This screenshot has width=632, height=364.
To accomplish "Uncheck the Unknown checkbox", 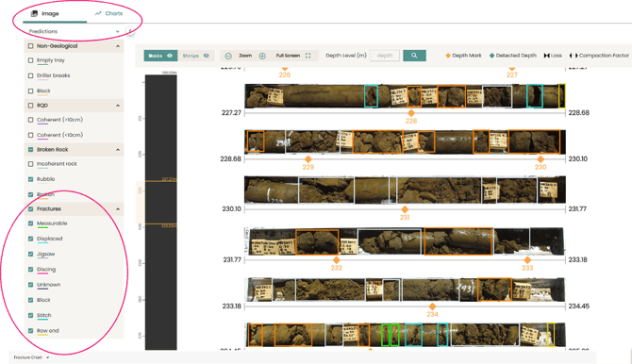I will point(30,285).
